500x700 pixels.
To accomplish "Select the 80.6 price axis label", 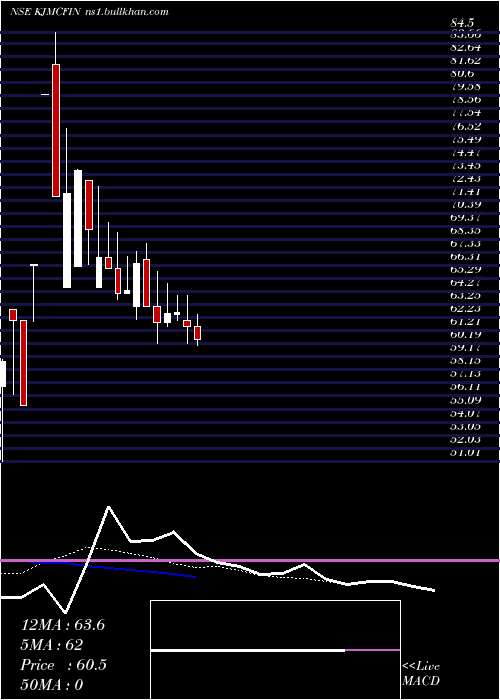I will (462, 74).
